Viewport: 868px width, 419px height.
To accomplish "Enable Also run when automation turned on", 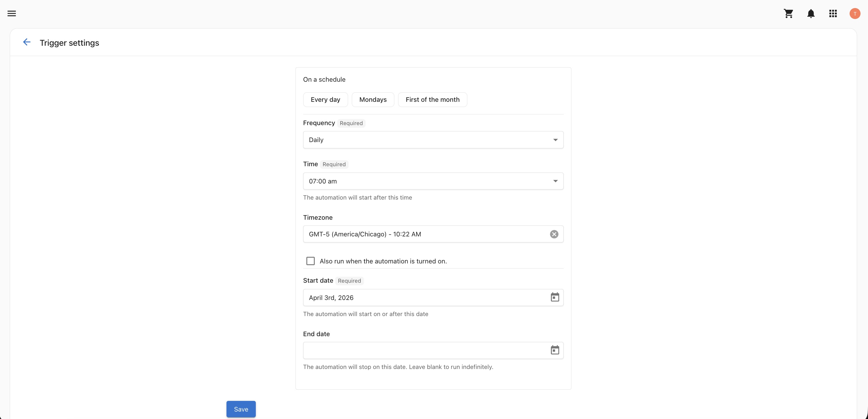I will point(310,261).
